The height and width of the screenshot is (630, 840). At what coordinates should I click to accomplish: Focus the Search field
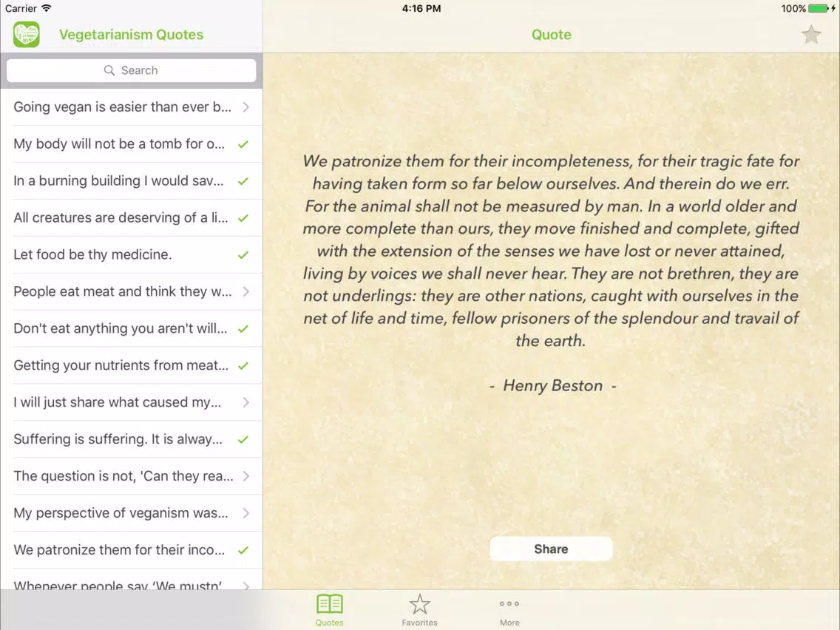pyautogui.click(x=132, y=70)
